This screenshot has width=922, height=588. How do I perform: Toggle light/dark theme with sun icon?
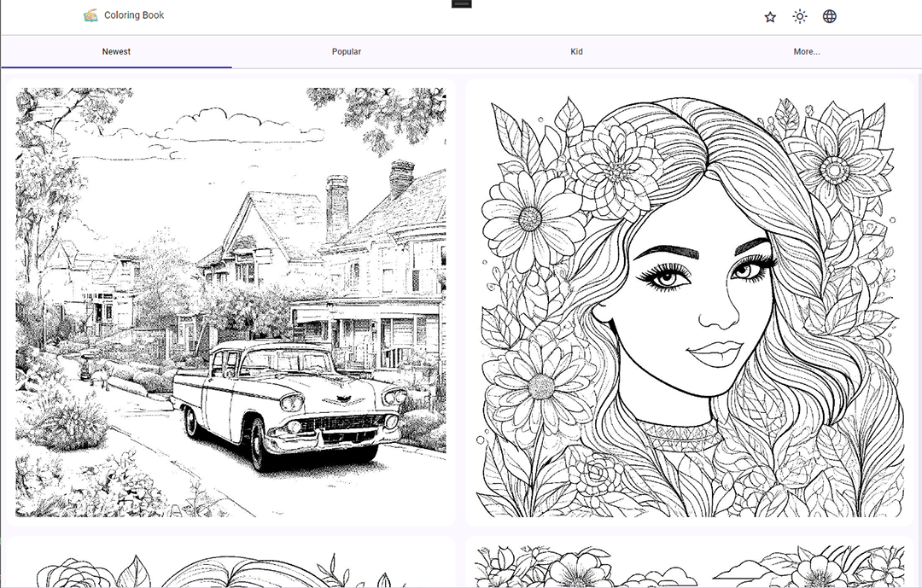pos(799,16)
